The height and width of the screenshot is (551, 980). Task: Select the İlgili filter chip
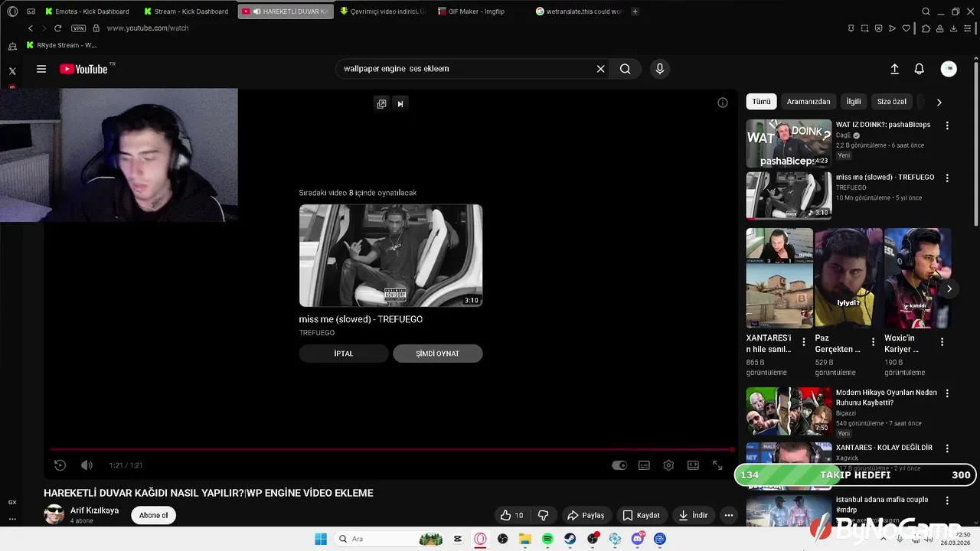(x=854, y=102)
